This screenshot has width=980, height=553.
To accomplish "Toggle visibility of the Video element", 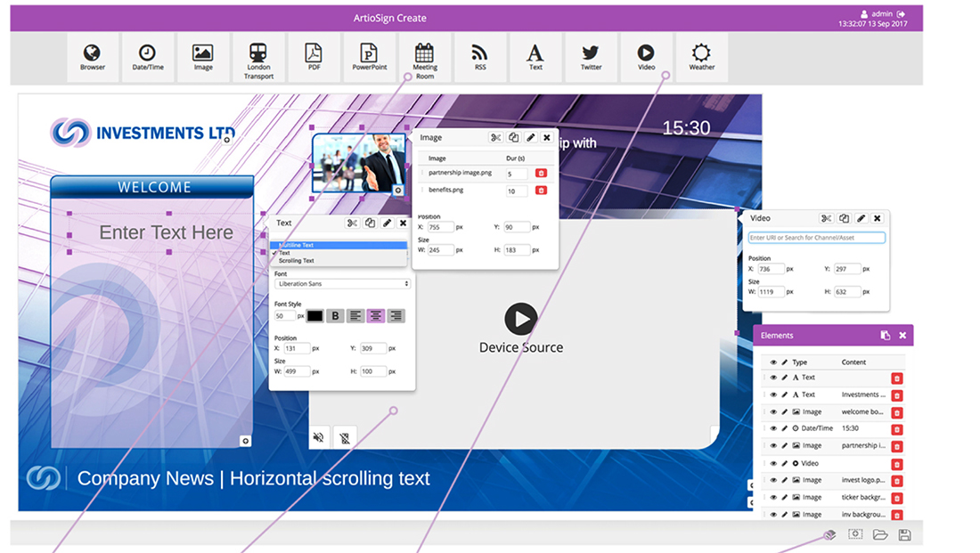I will 773,464.
